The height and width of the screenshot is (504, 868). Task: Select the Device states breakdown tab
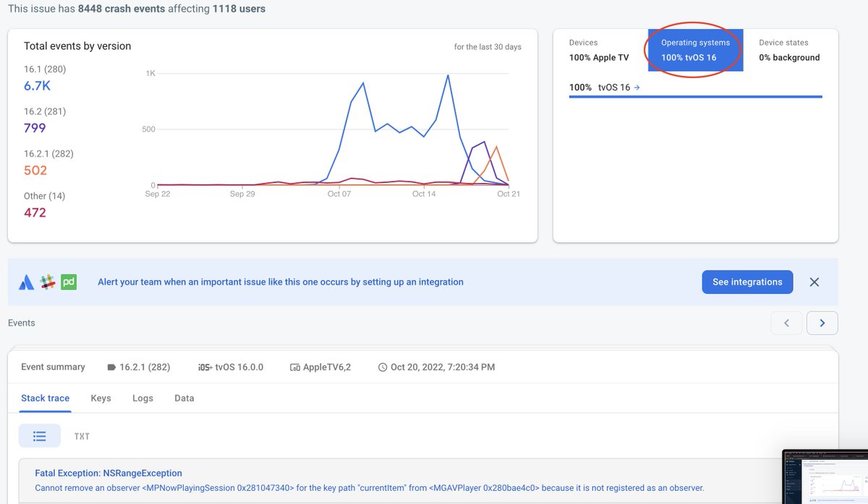click(x=790, y=50)
